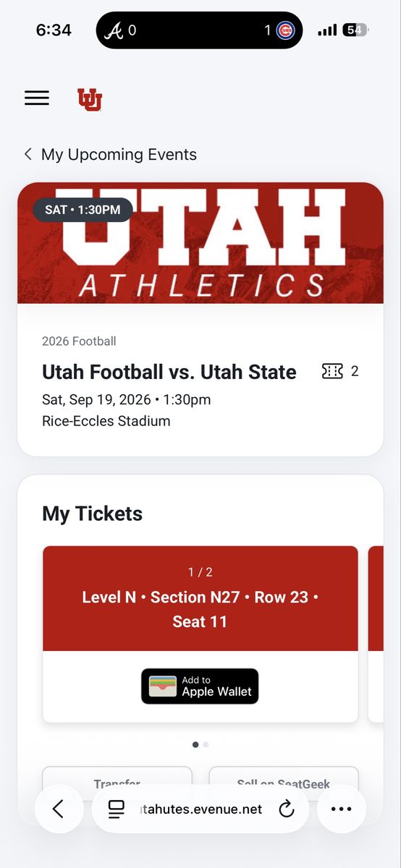Viewport: 401px width, 868px height.
Task: Reload the page with refresh icon
Action: pyautogui.click(x=287, y=809)
